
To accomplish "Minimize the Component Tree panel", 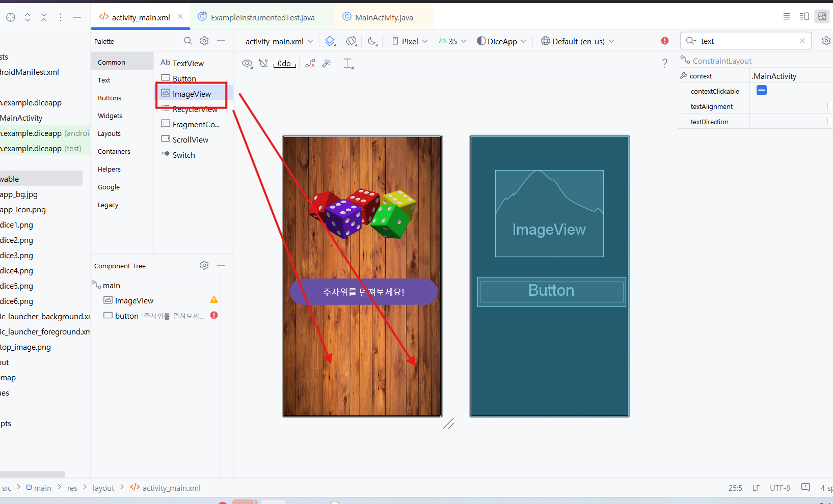I will tap(221, 265).
